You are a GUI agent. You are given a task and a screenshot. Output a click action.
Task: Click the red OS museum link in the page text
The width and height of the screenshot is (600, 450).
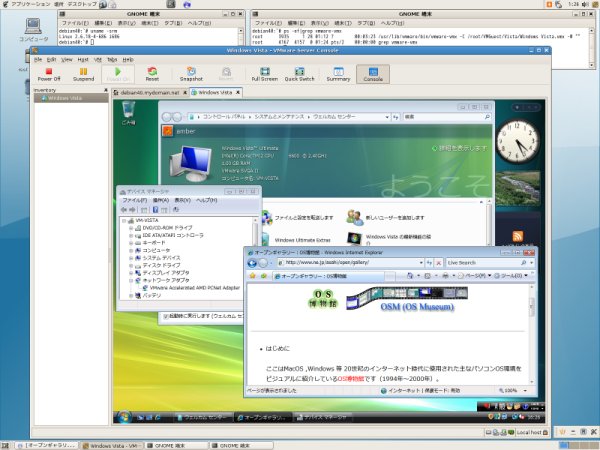(x=351, y=379)
